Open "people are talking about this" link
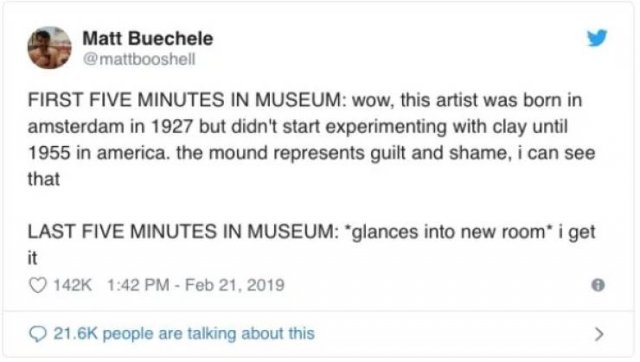640x362 pixels. point(209,333)
